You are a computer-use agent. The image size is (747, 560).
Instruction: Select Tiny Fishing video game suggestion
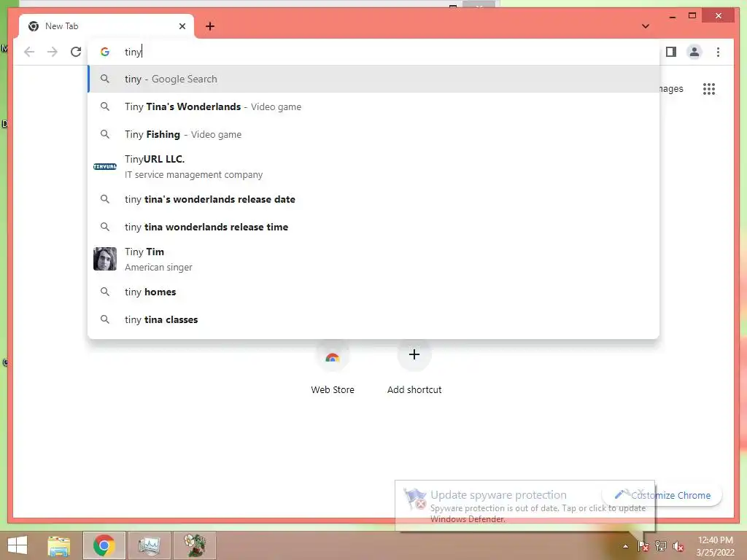pyautogui.click(x=374, y=134)
